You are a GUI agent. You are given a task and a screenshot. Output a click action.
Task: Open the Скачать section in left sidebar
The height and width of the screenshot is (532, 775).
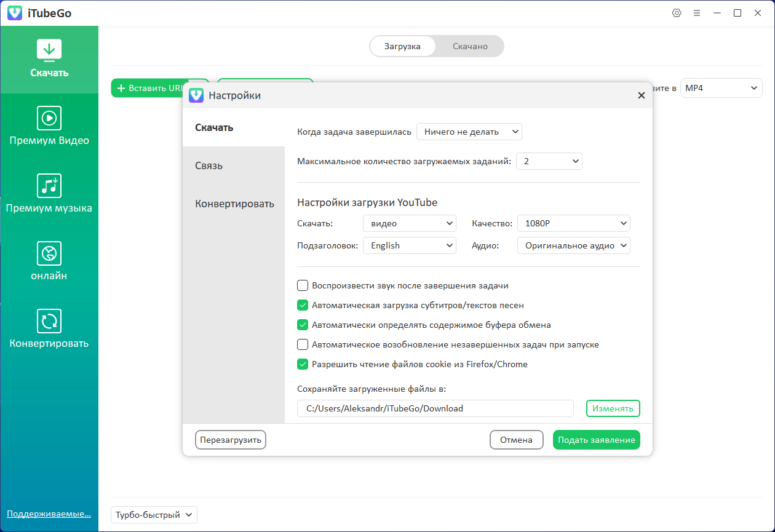click(x=49, y=60)
